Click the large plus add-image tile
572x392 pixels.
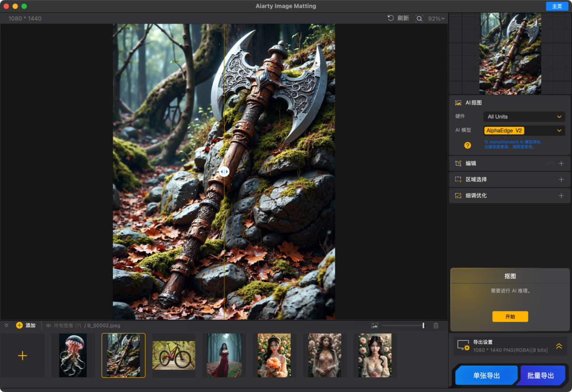point(22,355)
